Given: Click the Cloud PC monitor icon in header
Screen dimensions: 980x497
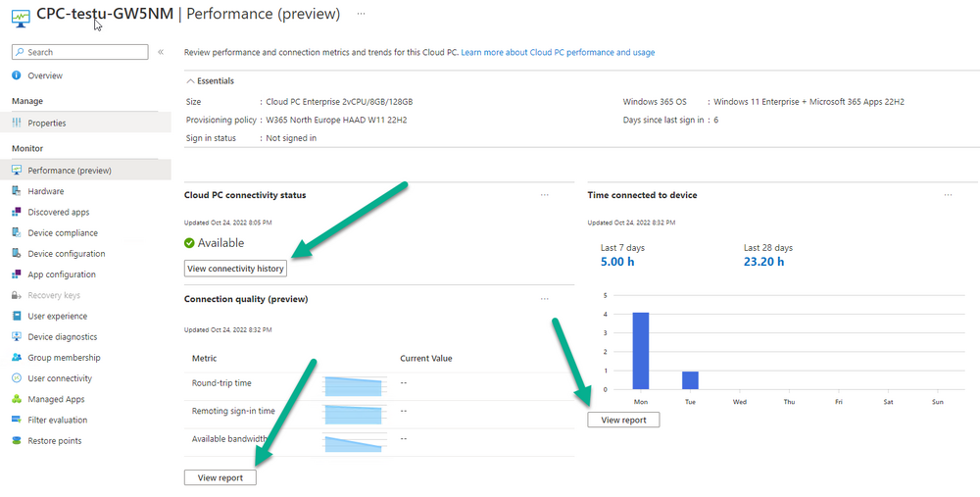Looking at the screenshot, I should click(x=21, y=17).
